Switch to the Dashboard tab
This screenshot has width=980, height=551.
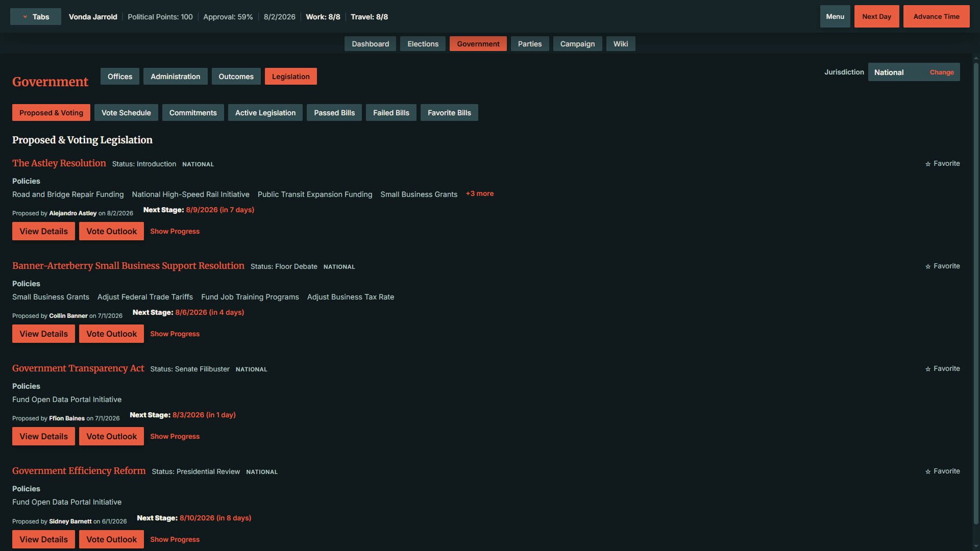point(370,44)
